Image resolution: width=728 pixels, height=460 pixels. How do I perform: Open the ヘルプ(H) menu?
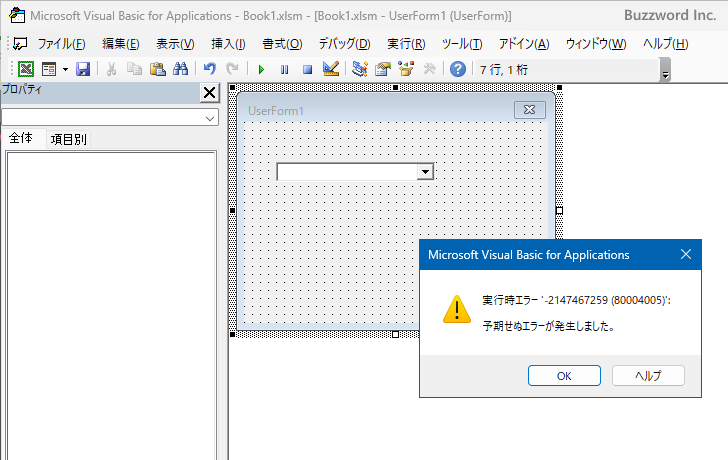(x=665, y=44)
